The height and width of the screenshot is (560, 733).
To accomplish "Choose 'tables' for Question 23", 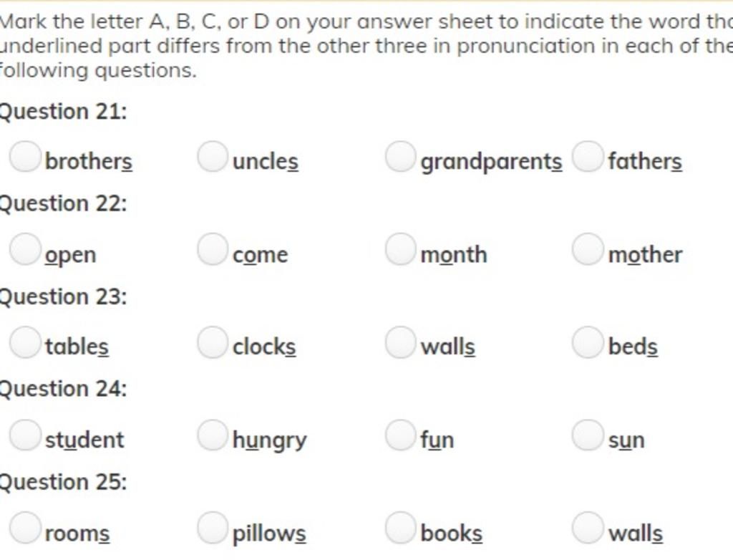I will (25, 342).
